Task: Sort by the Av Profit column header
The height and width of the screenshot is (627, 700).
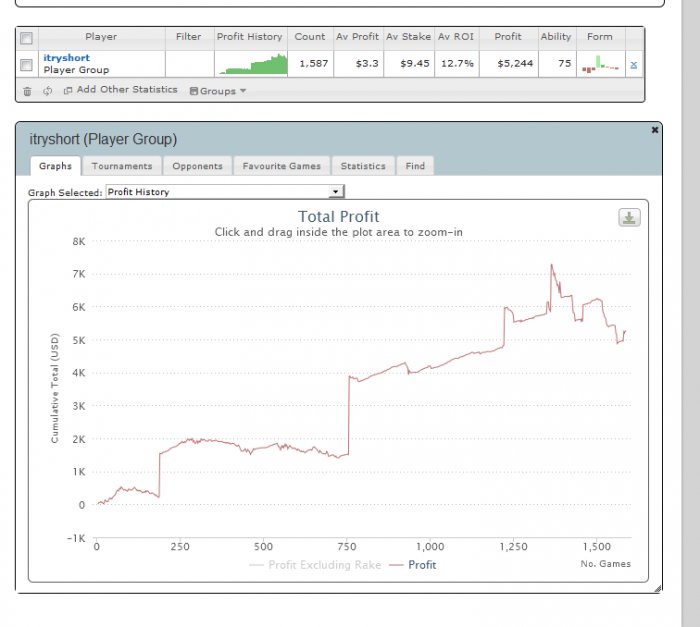Action: click(x=357, y=37)
